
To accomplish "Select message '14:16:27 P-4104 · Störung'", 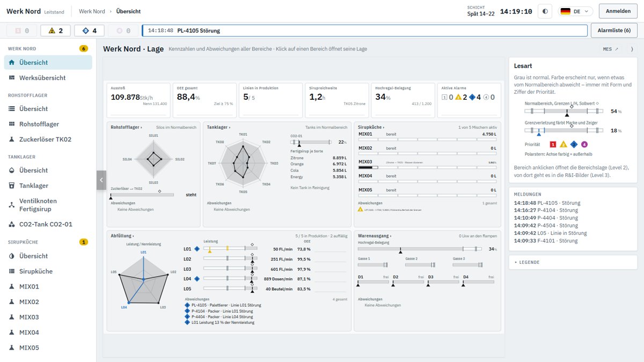I will pyautogui.click(x=546, y=211).
